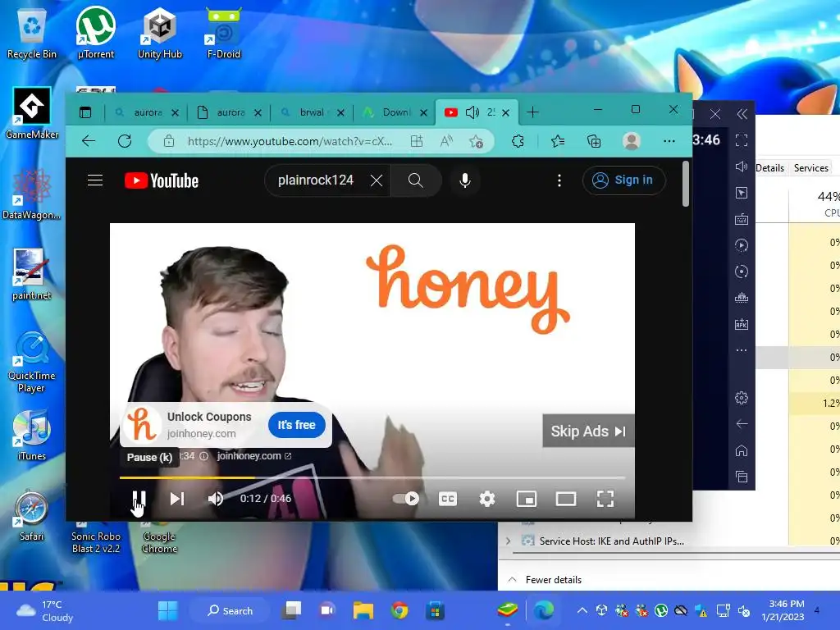Open YouTube player settings gear
The width and height of the screenshot is (840, 630).
487,499
